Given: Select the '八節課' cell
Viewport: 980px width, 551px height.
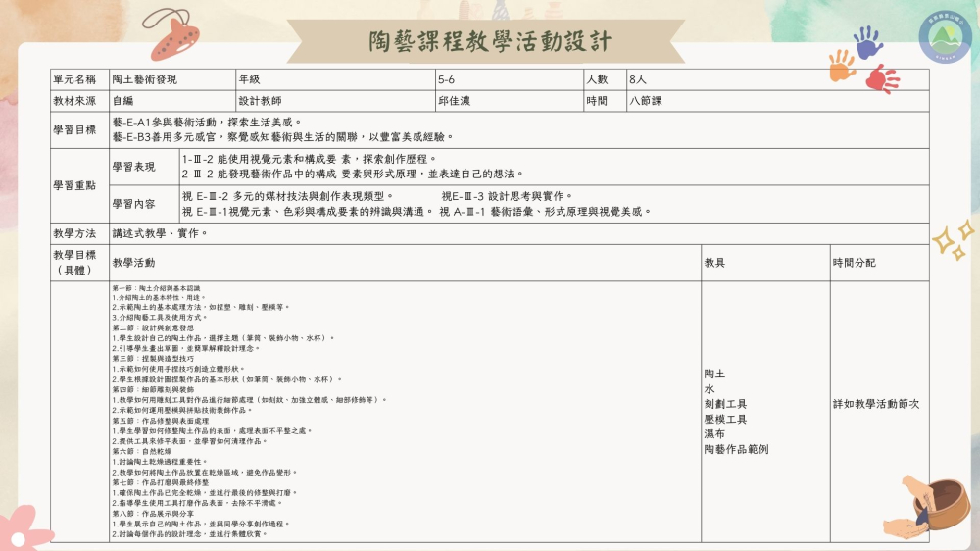Looking at the screenshot, I should pyautogui.click(x=777, y=101).
